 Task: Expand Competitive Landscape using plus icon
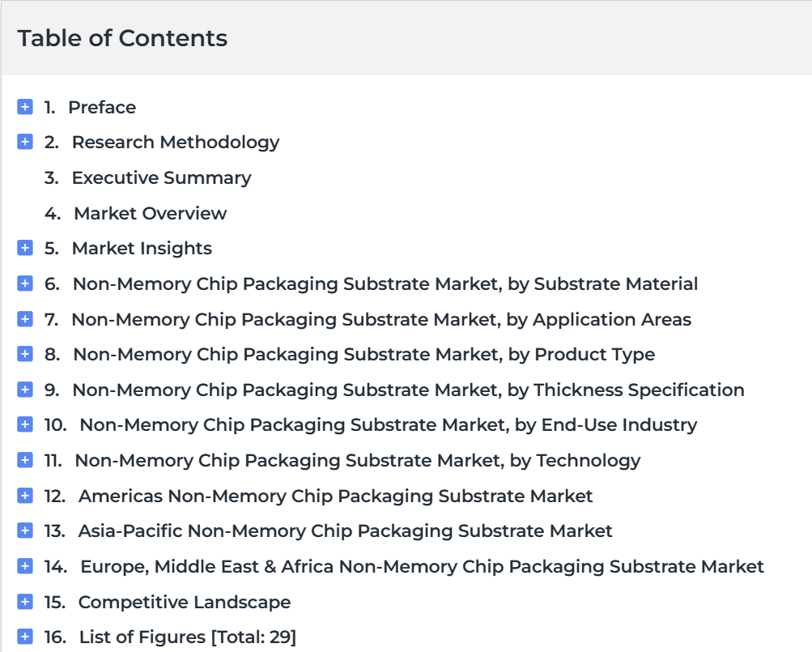tap(25, 602)
